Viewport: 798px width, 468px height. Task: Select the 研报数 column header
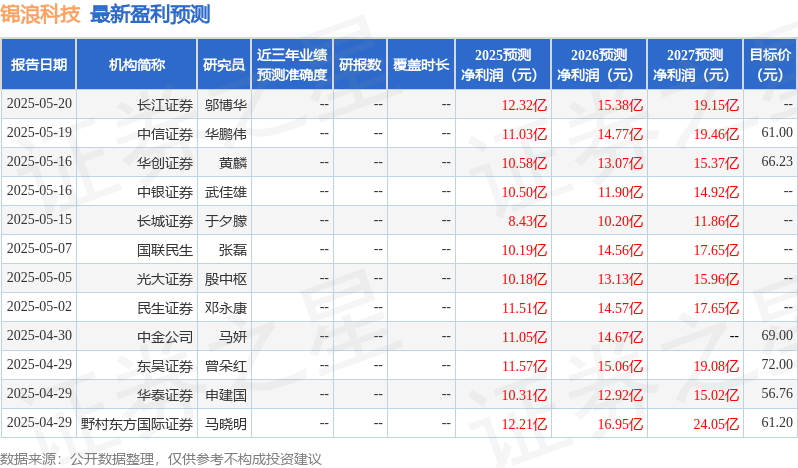pos(360,65)
